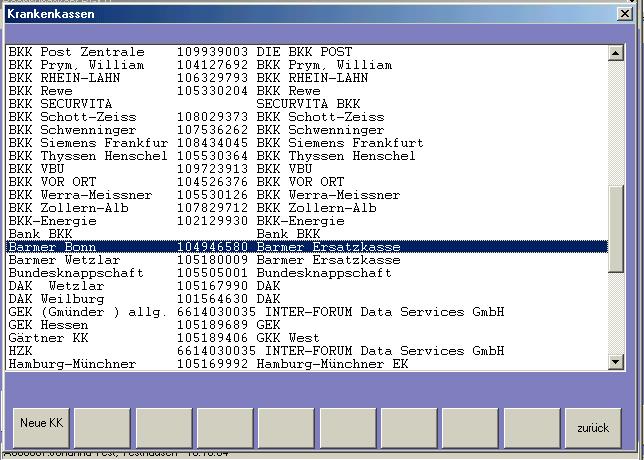The image size is (644, 460).
Task: Select the BKK Thyssen Henschel row
Action: click(x=307, y=156)
